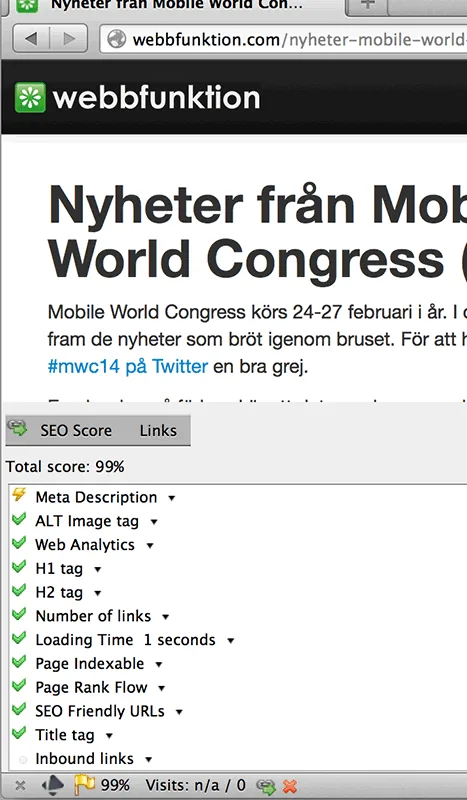
Task: Click the gray X add-on bar close icon
Action: [x=20, y=785]
